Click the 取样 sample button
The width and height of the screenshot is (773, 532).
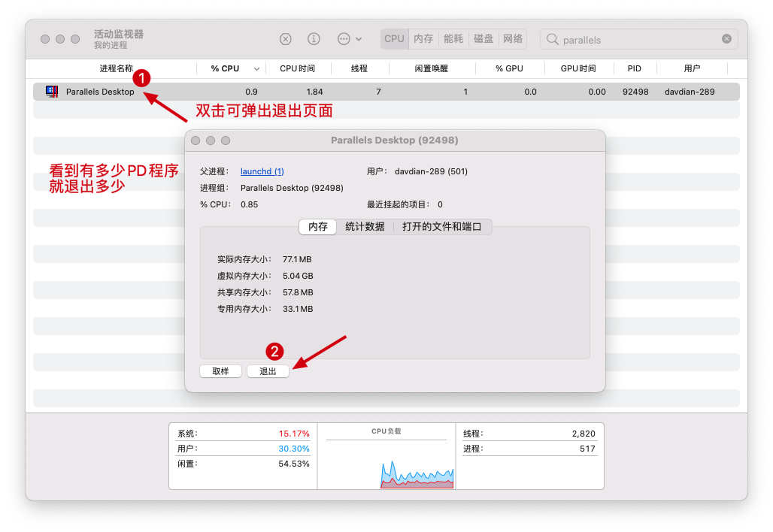point(220,371)
